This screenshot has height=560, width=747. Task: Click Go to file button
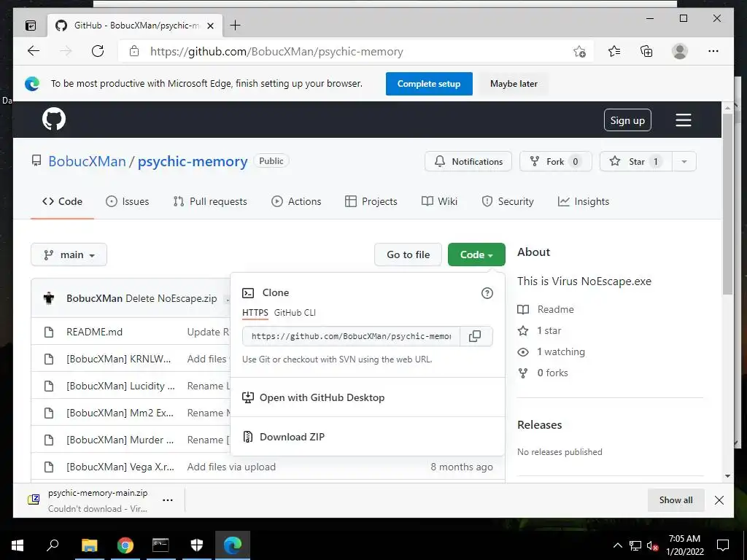409,254
